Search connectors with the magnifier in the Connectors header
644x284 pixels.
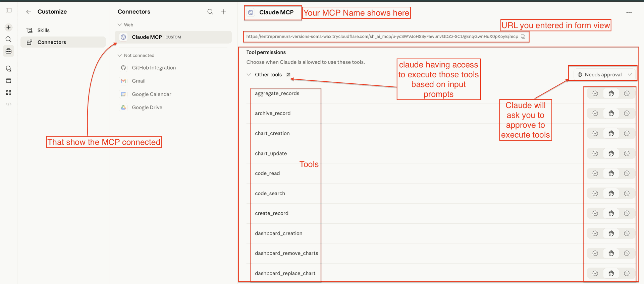point(210,12)
